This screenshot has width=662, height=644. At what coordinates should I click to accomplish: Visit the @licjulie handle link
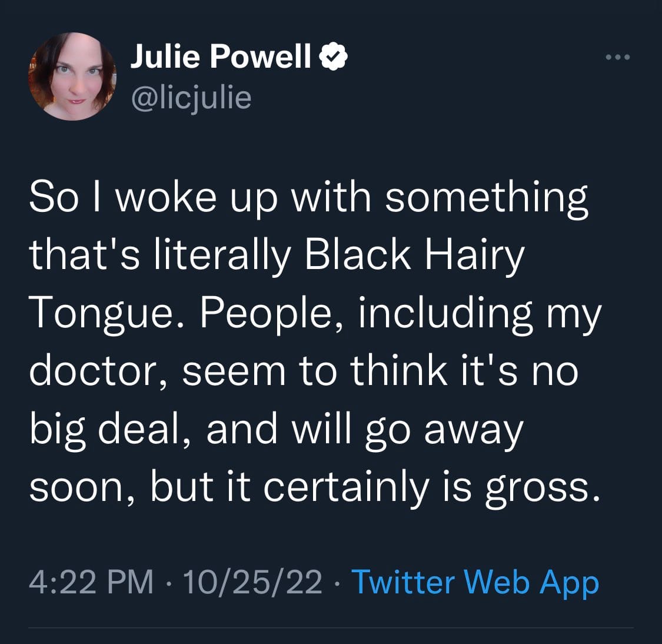[191, 99]
